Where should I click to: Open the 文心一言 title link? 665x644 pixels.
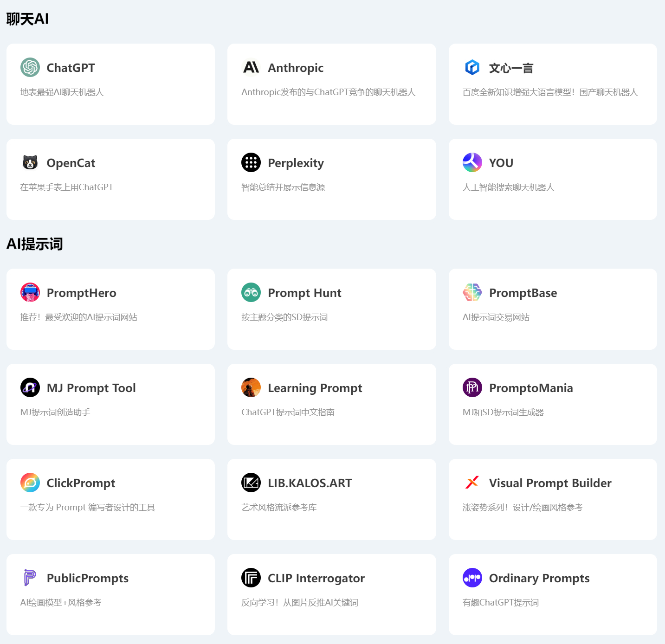click(511, 68)
